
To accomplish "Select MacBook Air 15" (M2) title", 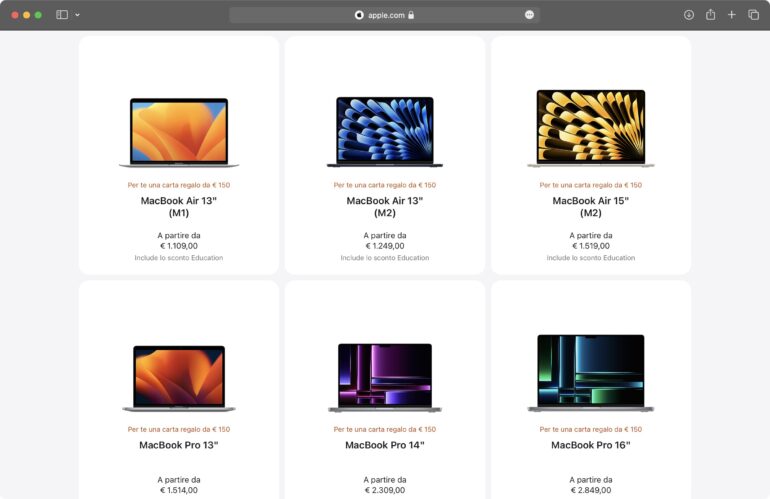I will [591, 207].
